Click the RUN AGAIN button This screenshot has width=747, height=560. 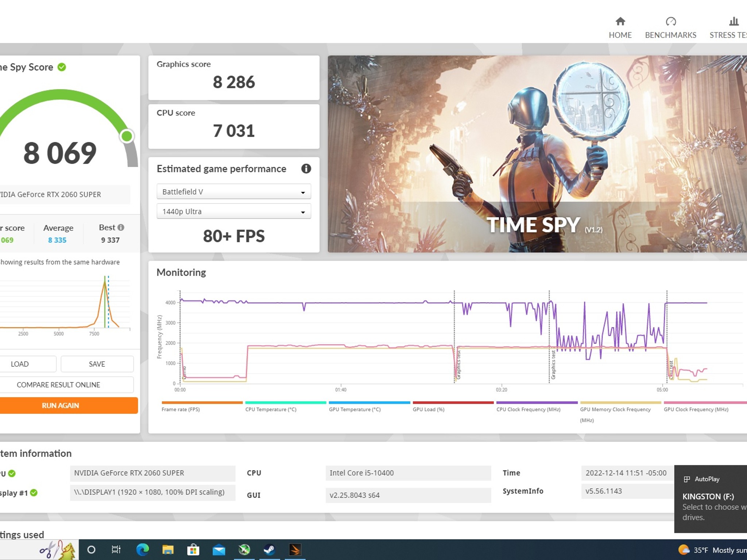(60, 405)
